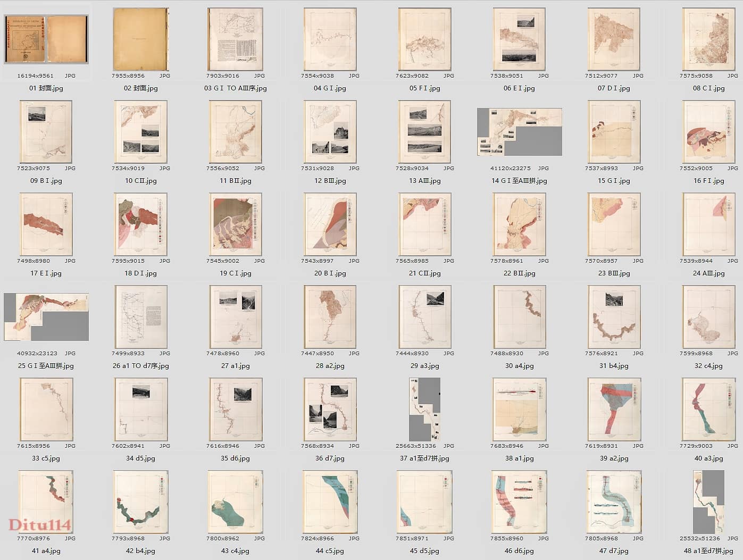Select the 01 封面.jpg cover thumbnail
The width and height of the screenshot is (743, 560).
click(46, 39)
